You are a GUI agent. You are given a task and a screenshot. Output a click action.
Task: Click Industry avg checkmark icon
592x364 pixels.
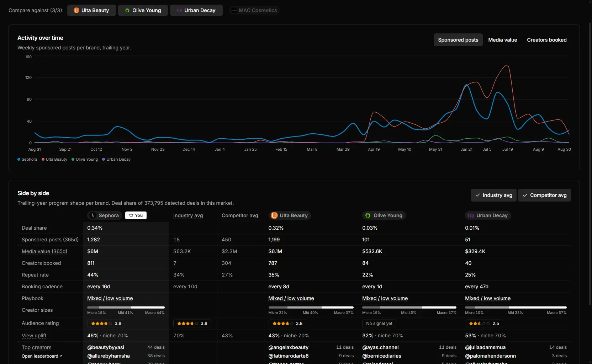477,195
